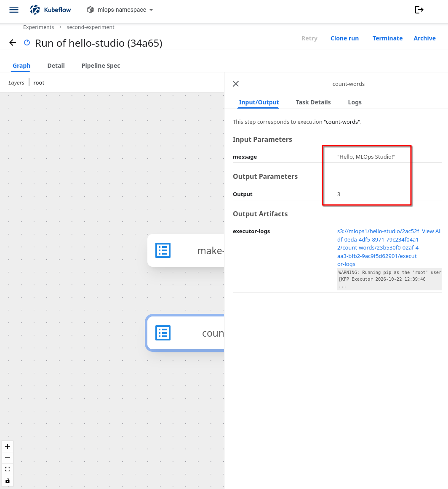Image resolution: width=448 pixels, height=489 pixels.
Task: Click the Output parameter label
Action: (243, 194)
